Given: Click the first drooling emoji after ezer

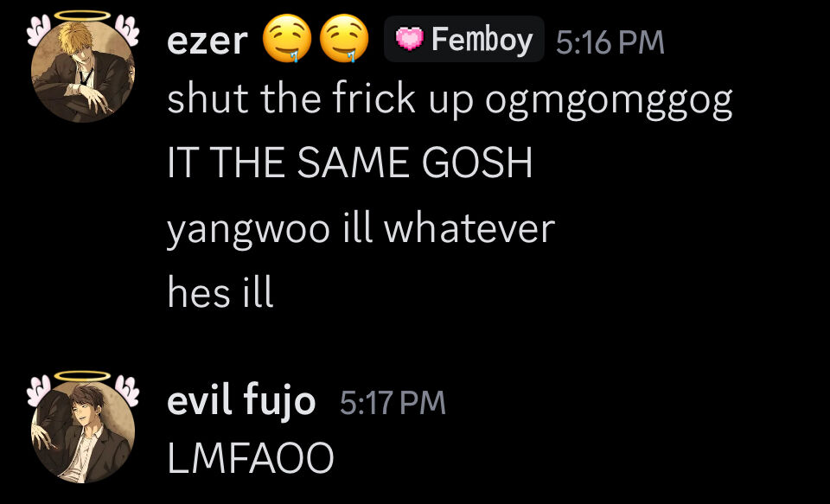Looking at the screenshot, I should pos(287,38).
